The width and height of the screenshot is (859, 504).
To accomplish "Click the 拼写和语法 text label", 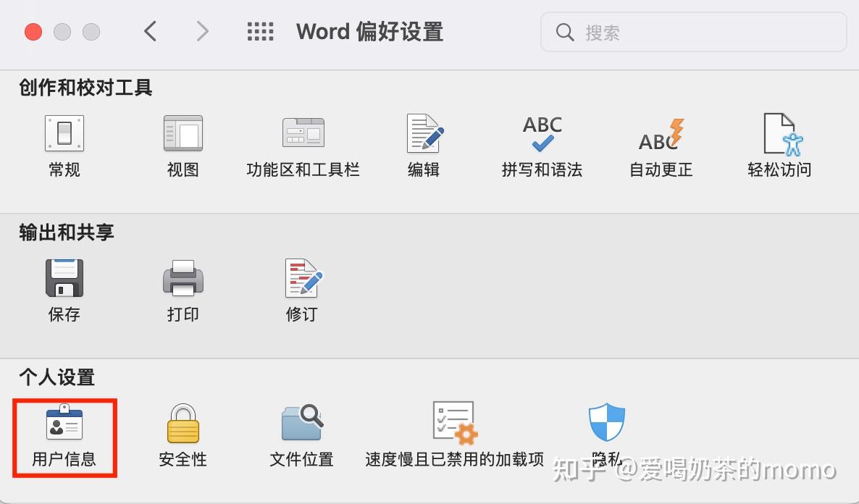I will coord(542,170).
